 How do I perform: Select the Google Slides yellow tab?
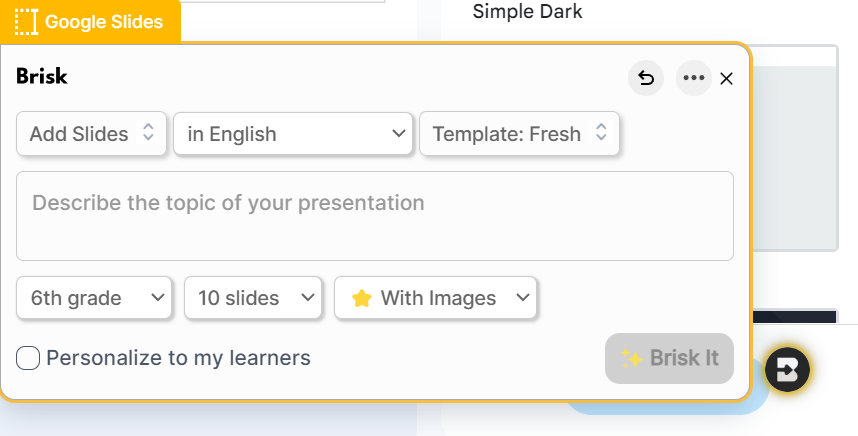103,21
